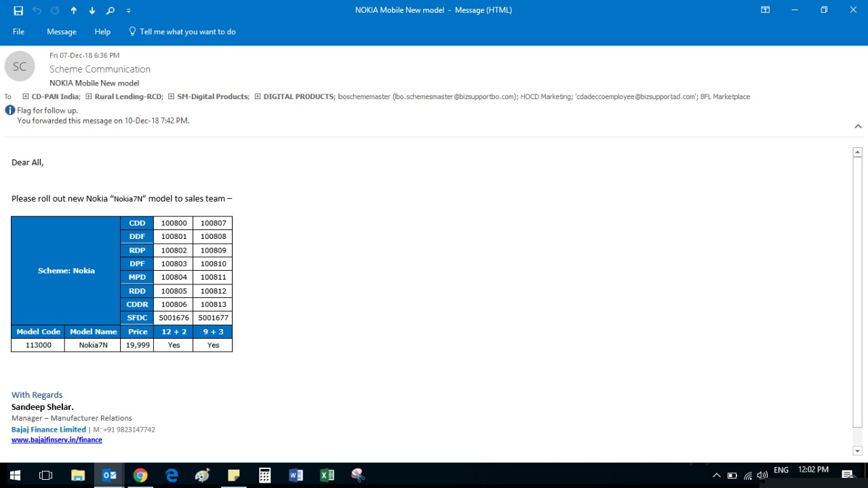Click the Save icon in quick access toolbar
This screenshot has width=868, height=488.
tap(18, 10)
